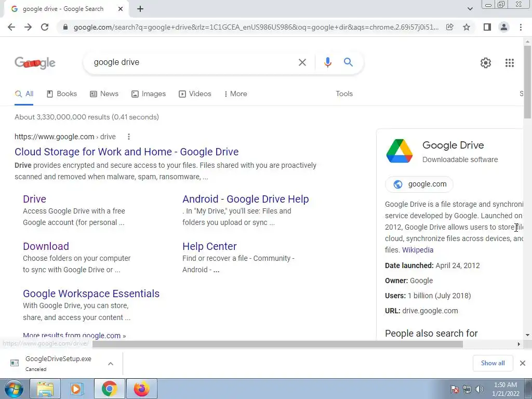Screen dimensions: 532x399
Task: Close the google drive search tab
Action: pyautogui.click(x=121, y=9)
